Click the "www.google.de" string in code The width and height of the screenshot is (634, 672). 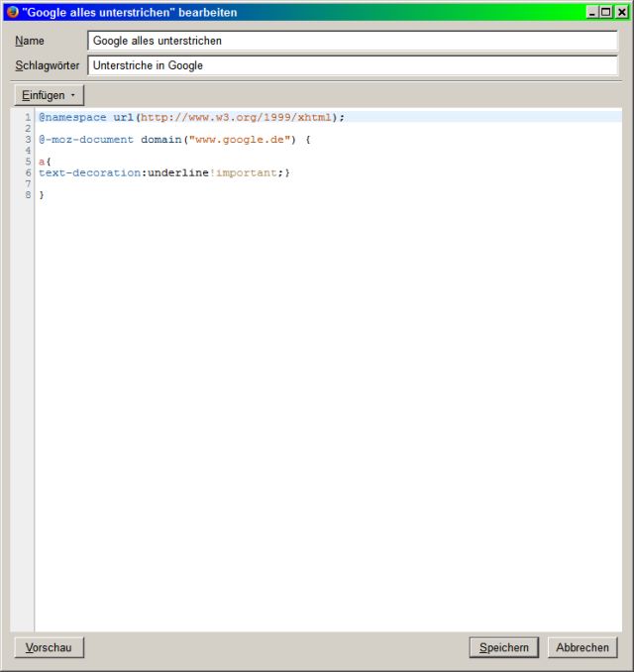pyautogui.click(x=240, y=140)
